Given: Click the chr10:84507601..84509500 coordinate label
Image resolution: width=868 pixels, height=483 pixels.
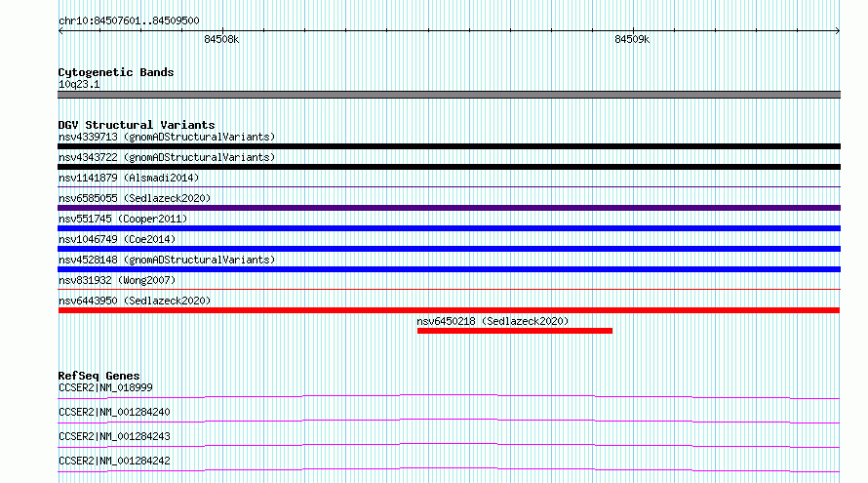Looking at the screenshot, I should [129, 21].
